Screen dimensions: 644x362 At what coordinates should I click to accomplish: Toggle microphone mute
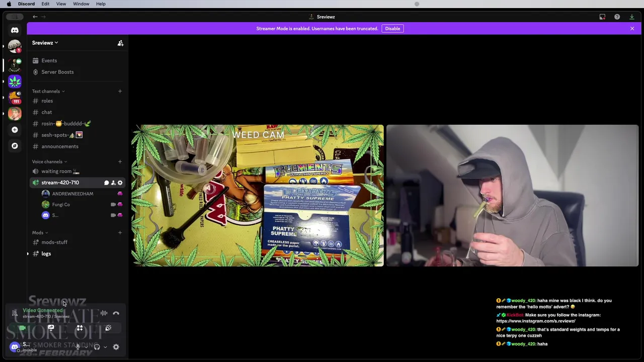[x=77, y=347]
